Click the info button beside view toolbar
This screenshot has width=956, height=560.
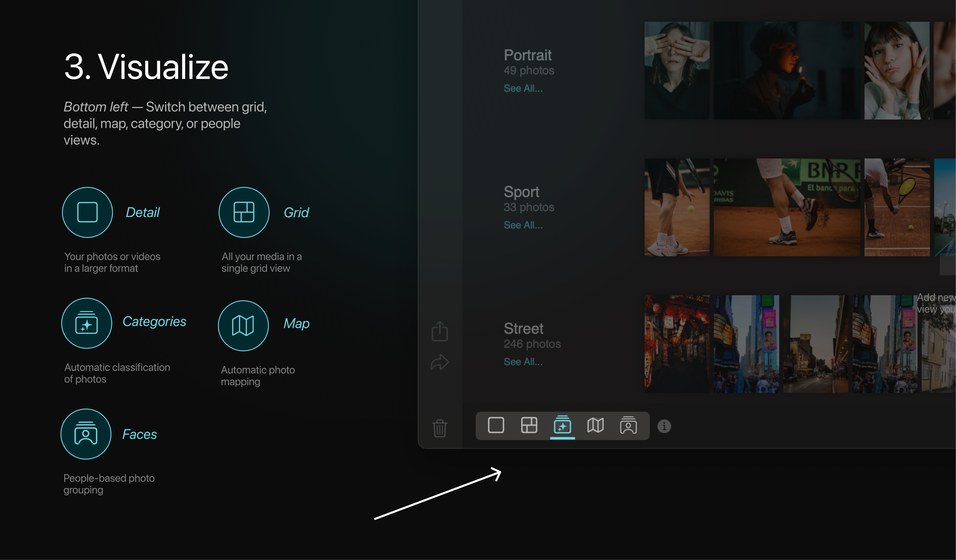click(x=664, y=426)
